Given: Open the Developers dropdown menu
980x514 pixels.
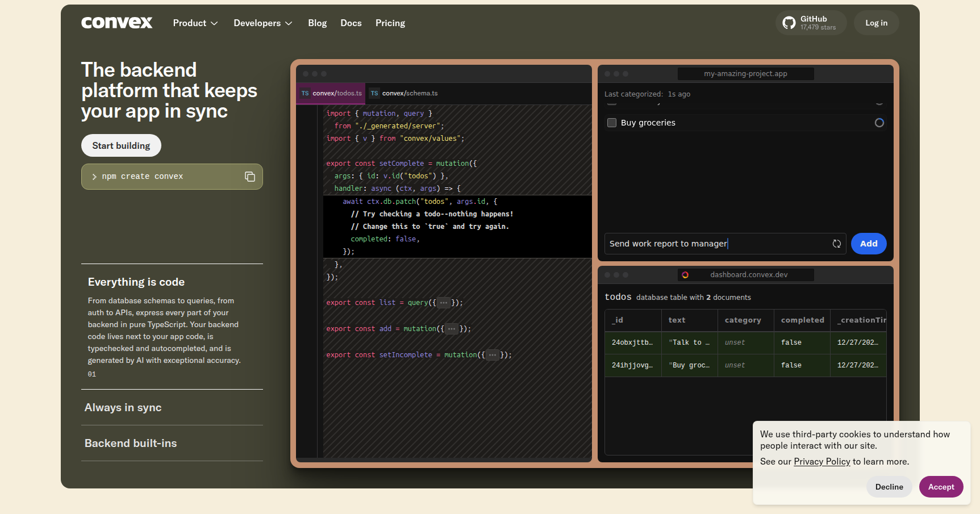Looking at the screenshot, I should (262, 23).
